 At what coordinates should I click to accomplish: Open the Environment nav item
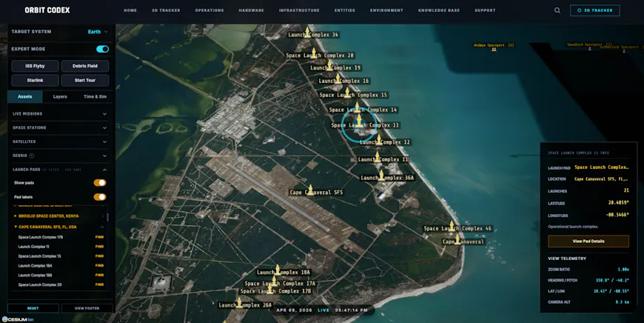tap(386, 10)
